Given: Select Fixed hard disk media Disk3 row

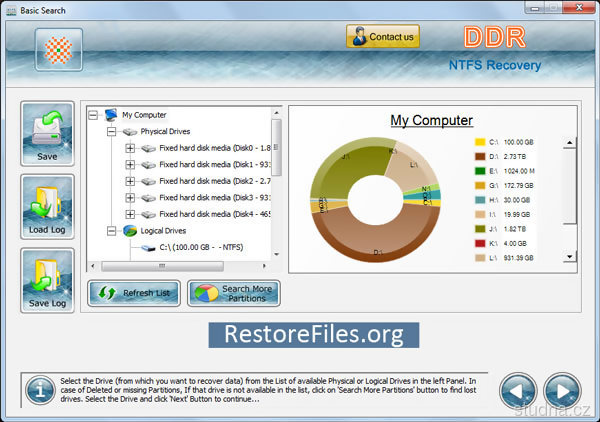Looking at the screenshot, I should (x=215, y=198).
